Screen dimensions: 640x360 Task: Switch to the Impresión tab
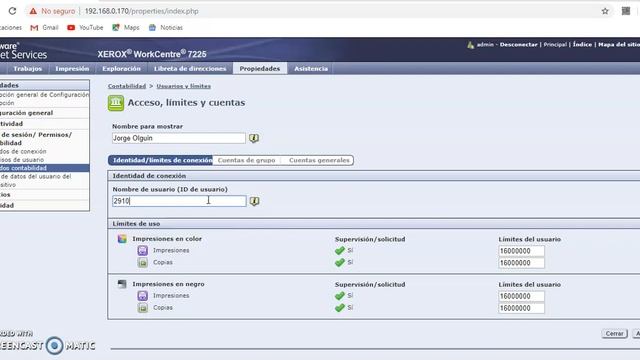click(x=72, y=69)
